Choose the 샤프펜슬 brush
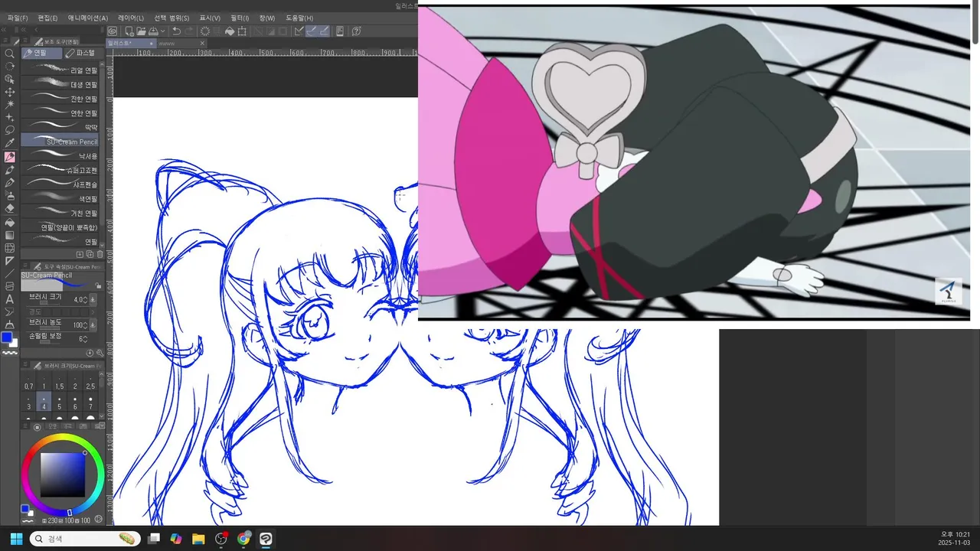Image resolution: width=980 pixels, height=551 pixels. [61, 184]
